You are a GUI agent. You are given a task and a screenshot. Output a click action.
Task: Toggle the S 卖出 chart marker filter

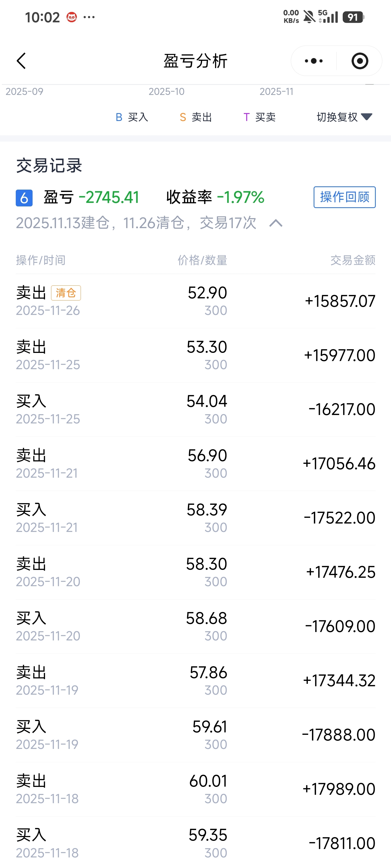(196, 117)
